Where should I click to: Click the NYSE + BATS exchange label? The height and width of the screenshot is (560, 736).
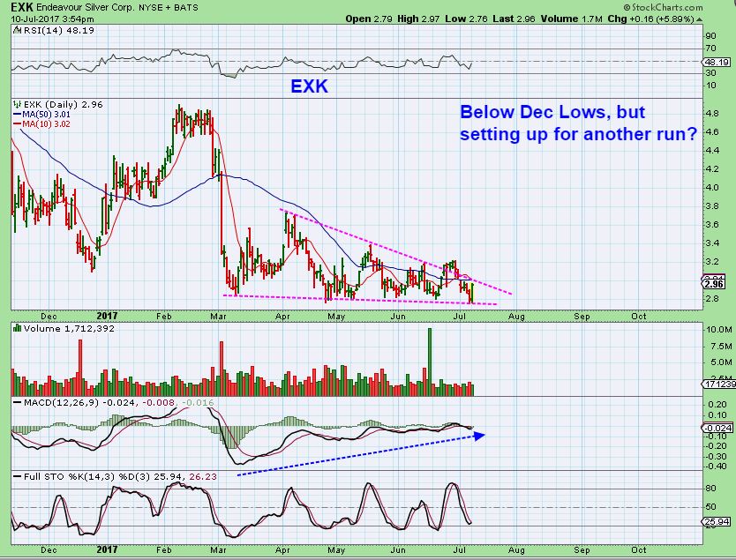point(169,8)
